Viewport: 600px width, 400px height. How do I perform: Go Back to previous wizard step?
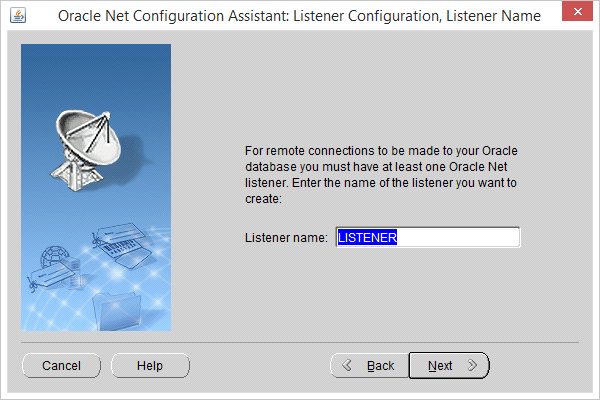tap(370, 366)
